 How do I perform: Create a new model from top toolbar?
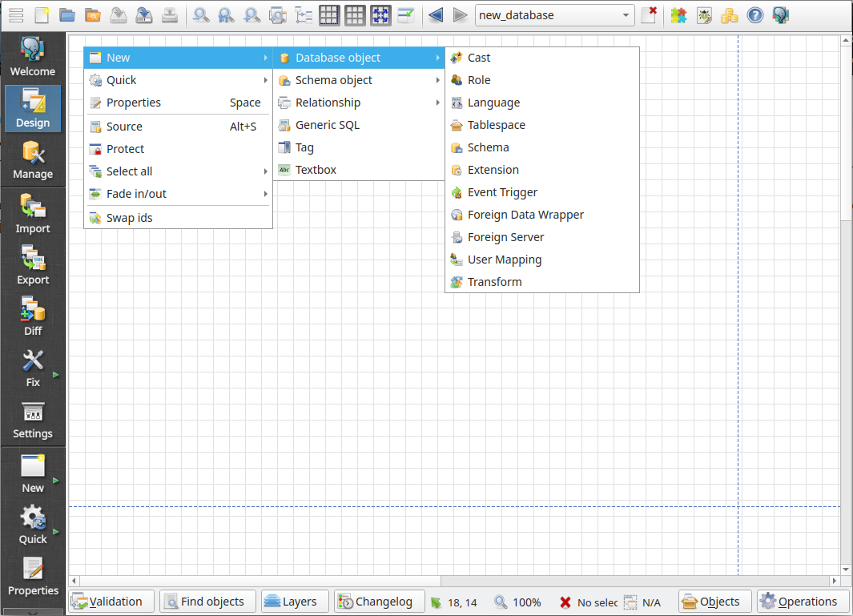tap(42, 15)
